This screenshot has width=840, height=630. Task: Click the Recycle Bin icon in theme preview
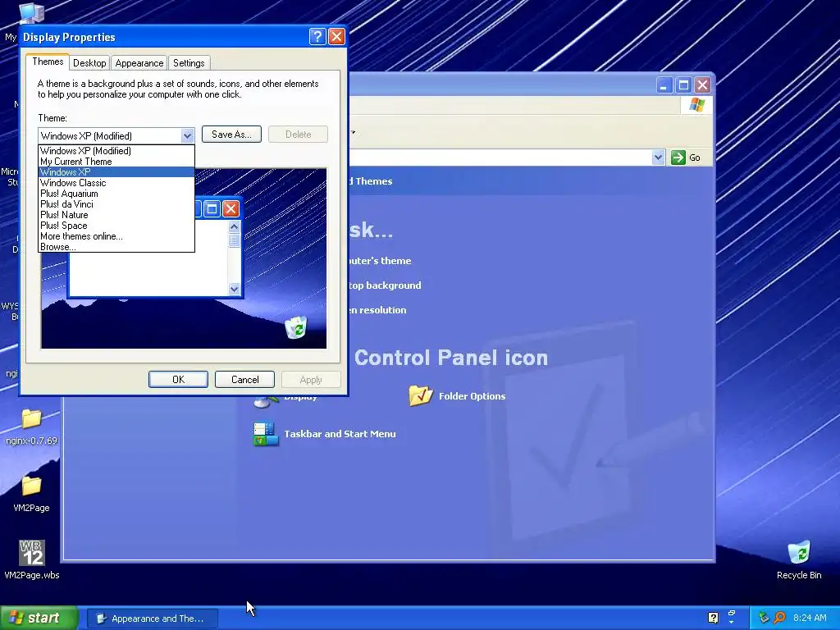[x=295, y=326]
